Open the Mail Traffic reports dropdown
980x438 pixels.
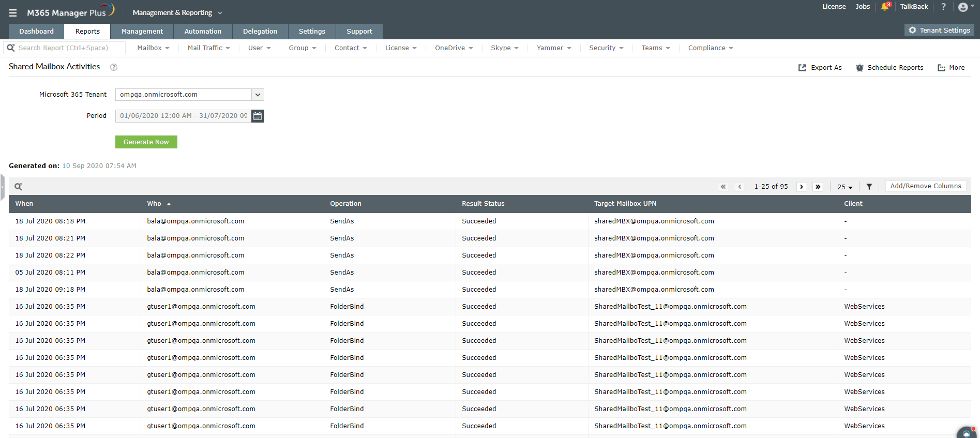[209, 48]
